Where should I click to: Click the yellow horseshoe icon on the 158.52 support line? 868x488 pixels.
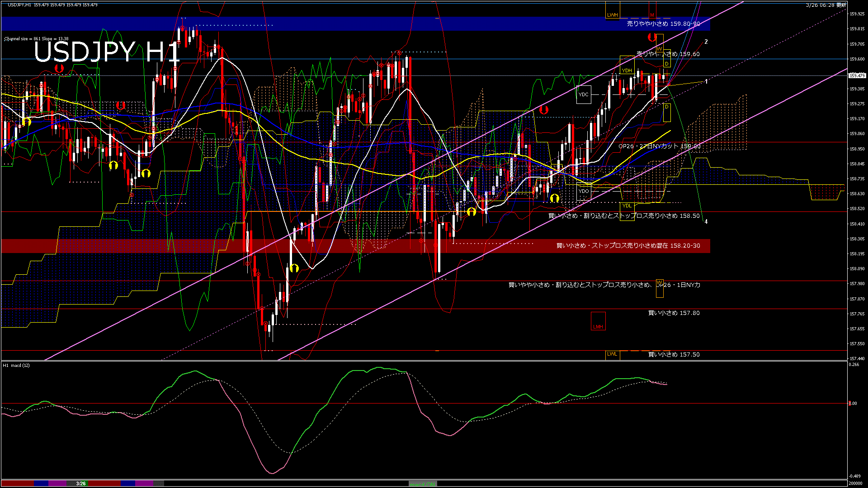pos(472,211)
